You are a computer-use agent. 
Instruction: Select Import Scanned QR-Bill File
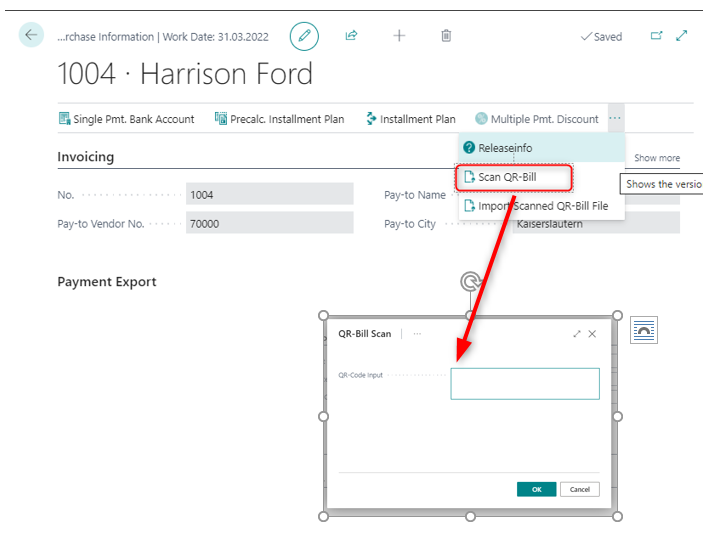click(x=541, y=206)
